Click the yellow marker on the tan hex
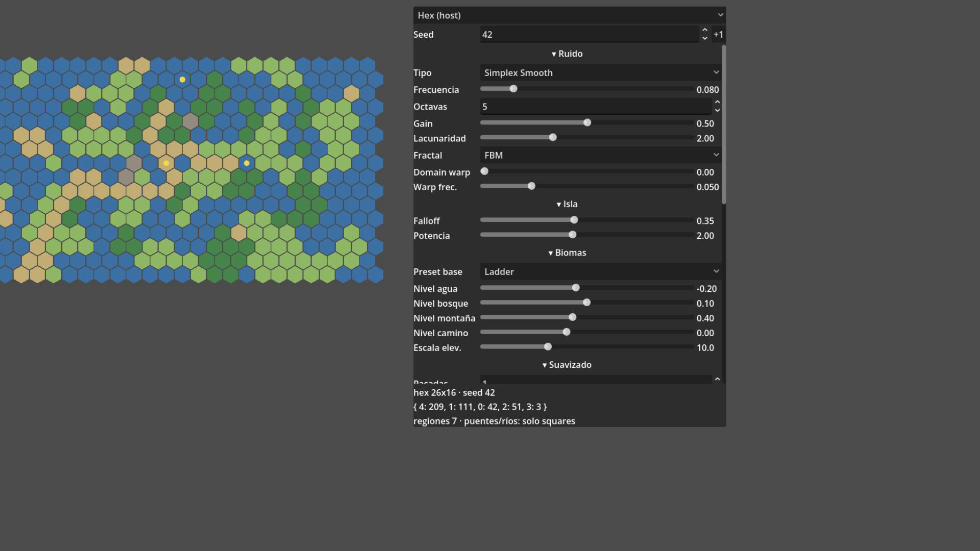 click(x=166, y=163)
